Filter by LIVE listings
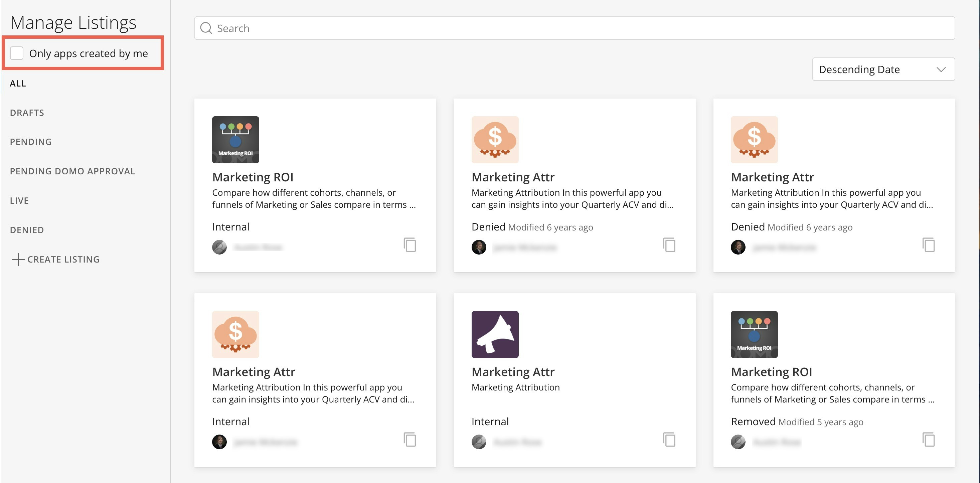The image size is (980, 483). (19, 200)
